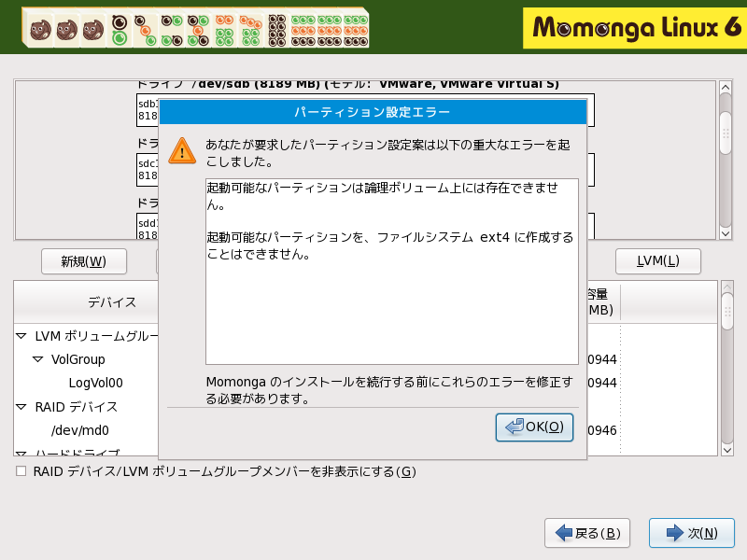This screenshot has height=560, width=747.
Task: Select the RAID デバイス label in the tree
Action: point(77,407)
